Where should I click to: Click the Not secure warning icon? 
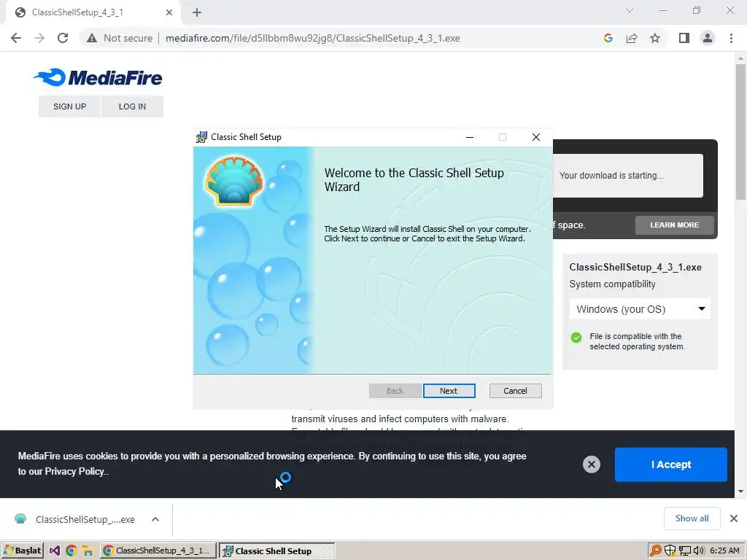[x=92, y=38]
